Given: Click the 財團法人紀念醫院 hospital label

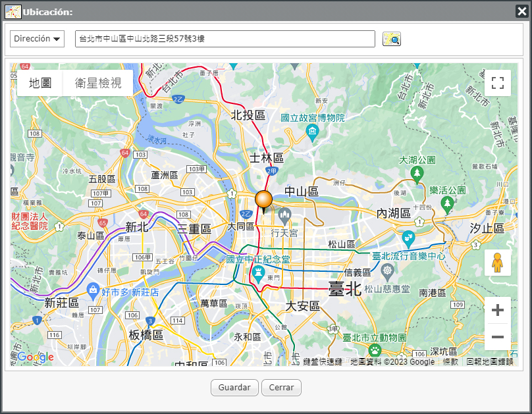Looking at the screenshot, I should (x=30, y=221).
